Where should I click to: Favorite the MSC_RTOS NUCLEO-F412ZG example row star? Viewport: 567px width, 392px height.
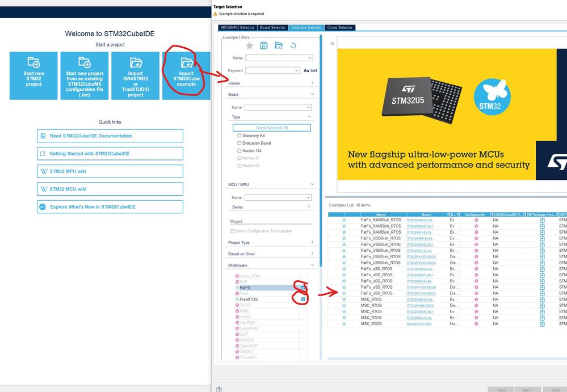click(x=344, y=324)
